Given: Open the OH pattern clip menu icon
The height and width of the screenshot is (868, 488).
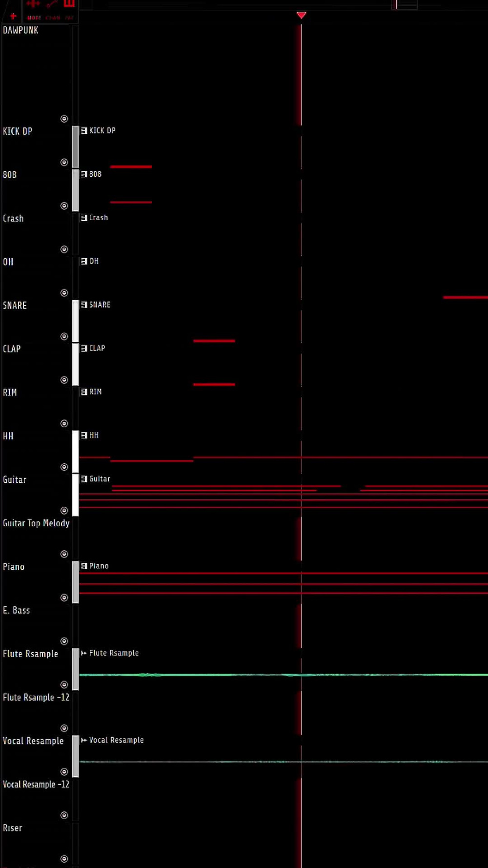Looking at the screenshot, I should tap(84, 261).
